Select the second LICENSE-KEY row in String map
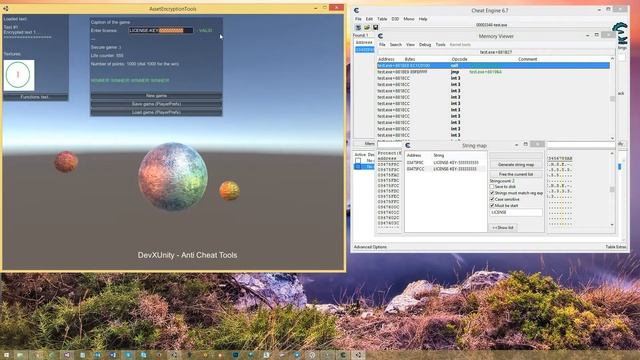640x360 pixels. [x=446, y=169]
